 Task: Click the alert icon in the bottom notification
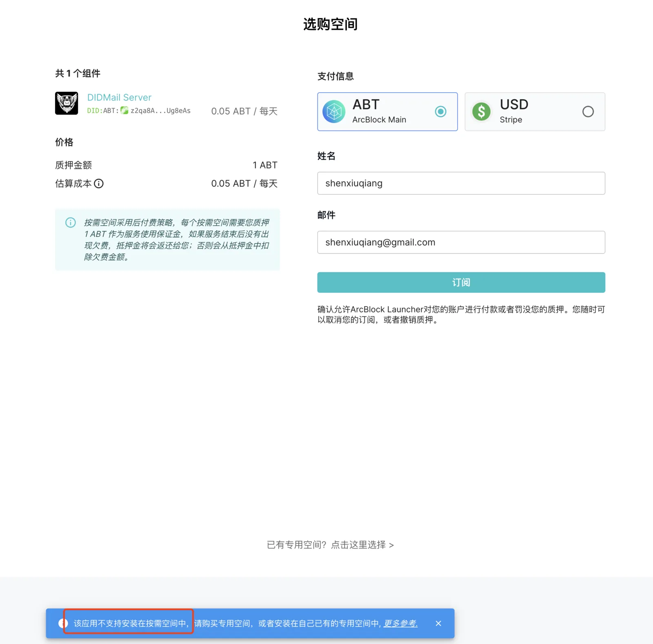63,623
